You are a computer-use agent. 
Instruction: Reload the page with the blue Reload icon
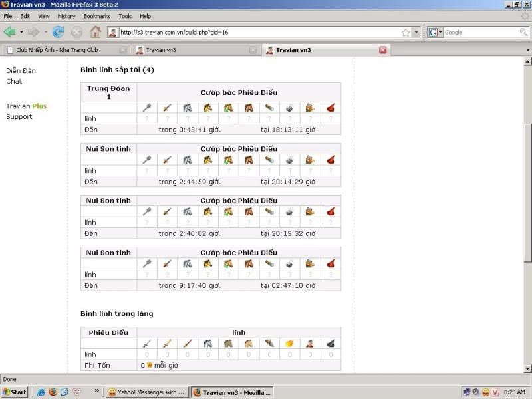point(58,32)
